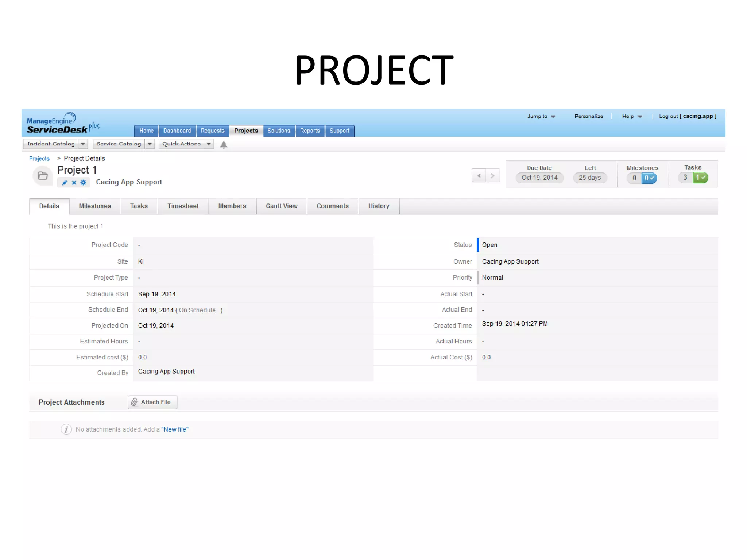
Task: Click the Estimated cost value 0.0
Action: coord(142,358)
